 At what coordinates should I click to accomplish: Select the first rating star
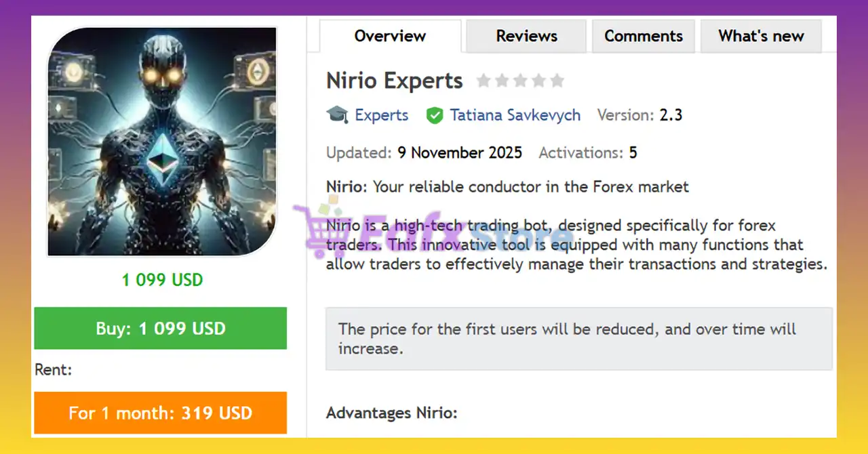pos(484,81)
